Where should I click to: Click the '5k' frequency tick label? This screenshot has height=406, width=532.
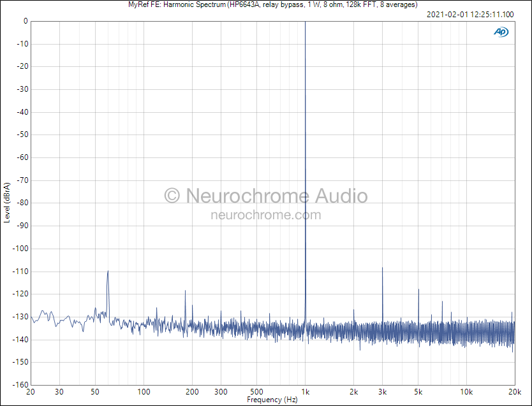(x=418, y=392)
